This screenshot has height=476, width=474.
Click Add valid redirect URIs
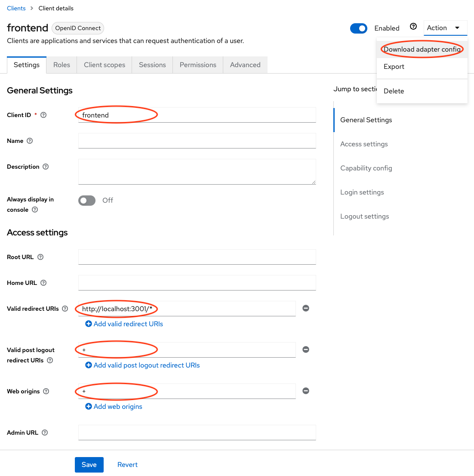click(124, 324)
